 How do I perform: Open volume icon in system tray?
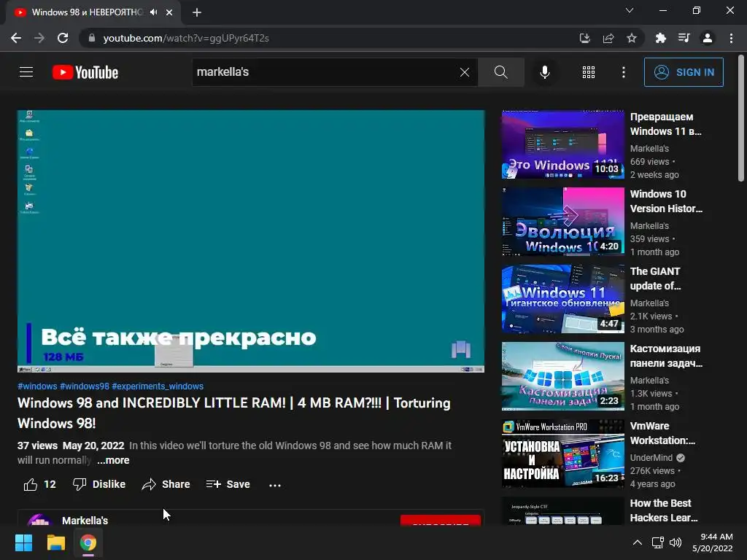[x=675, y=542]
